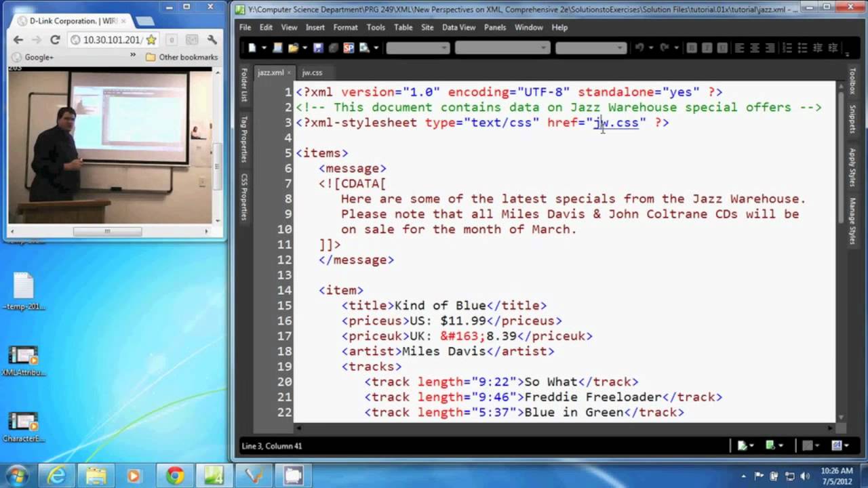The image size is (868, 488).
Task: Click the wrench menu icon in Chrome
Action: click(x=212, y=40)
